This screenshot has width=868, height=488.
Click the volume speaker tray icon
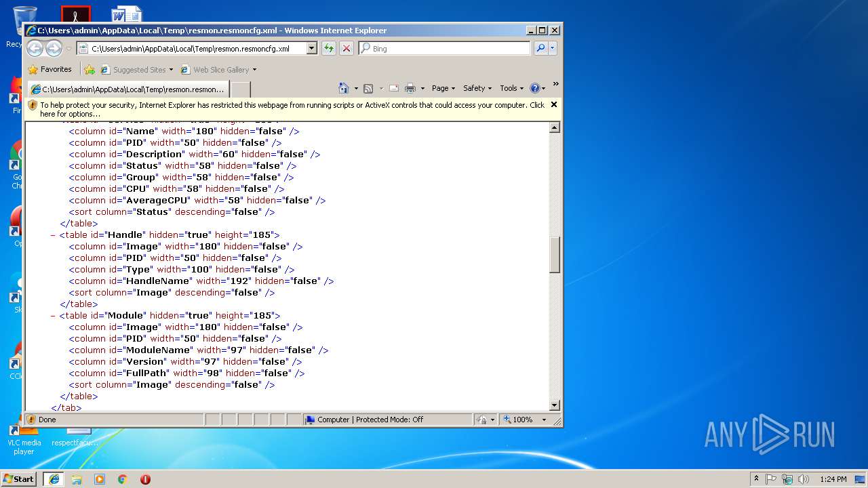point(804,479)
